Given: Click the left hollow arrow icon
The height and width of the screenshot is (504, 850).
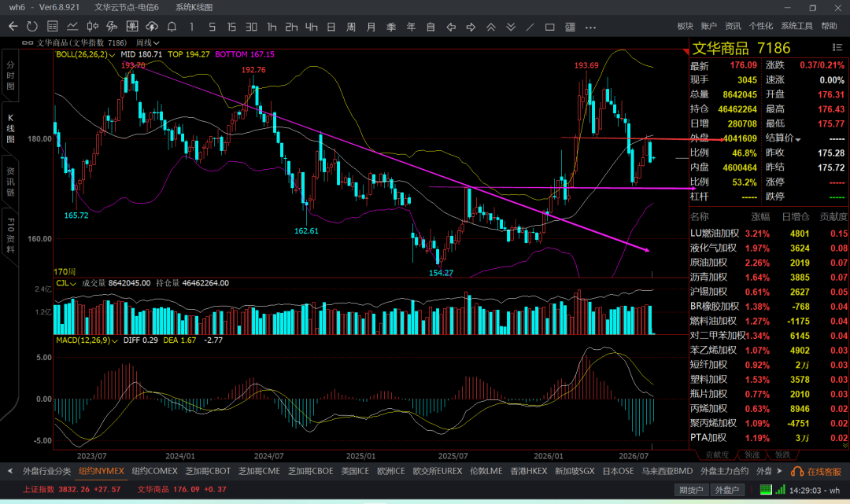Looking at the screenshot, I should coord(451,27).
